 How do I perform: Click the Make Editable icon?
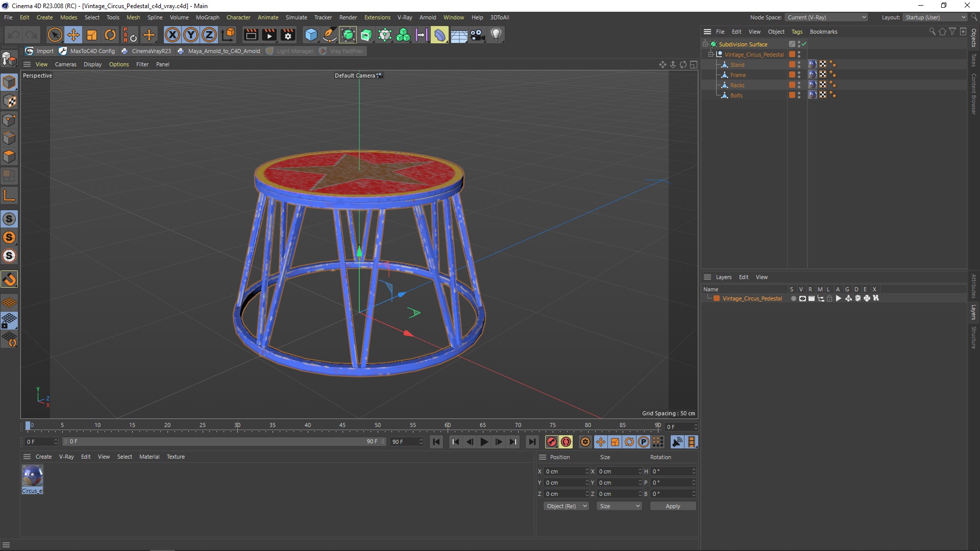click(x=9, y=59)
